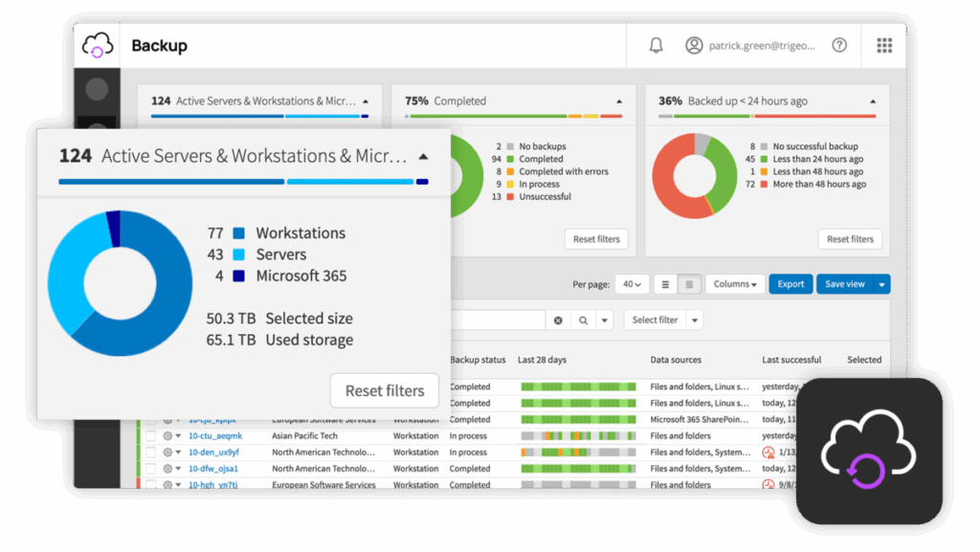980x552 pixels.
Task: Open the help question mark icon
Action: [x=839, y=45]
